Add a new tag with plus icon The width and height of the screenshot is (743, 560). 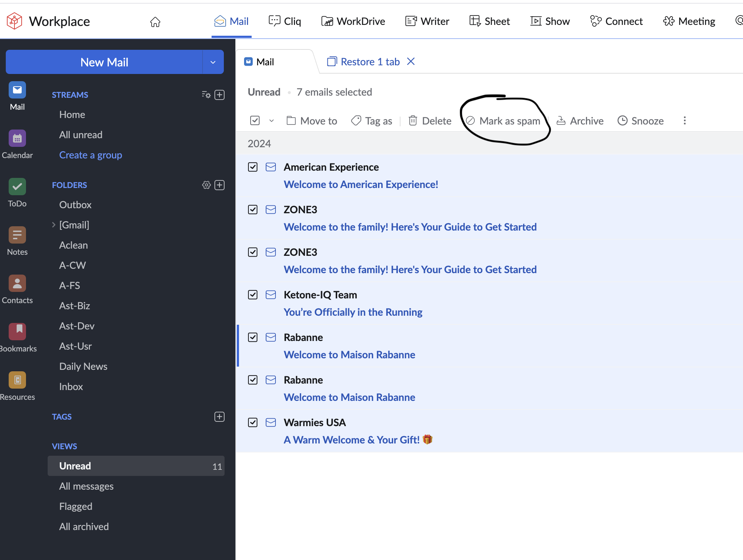(x=220, y=417)
